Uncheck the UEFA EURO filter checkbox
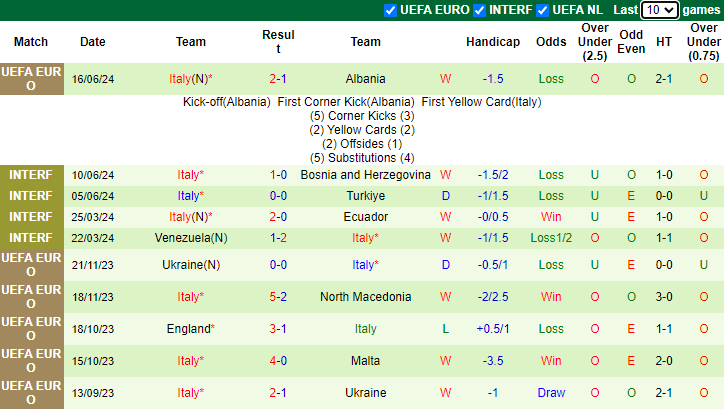Viewport: 724px width, 409px height. click(390, 10)
